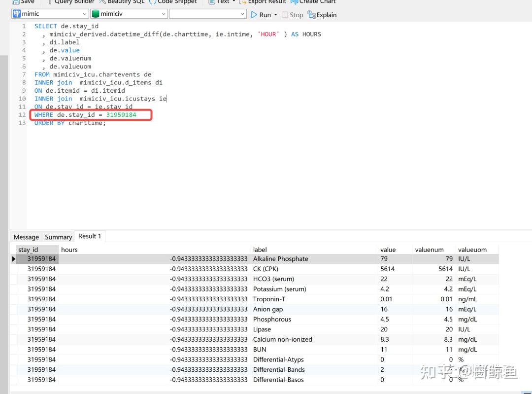Open the Run options dropdown arrow
The height and width of the screenshot is (394, 532).
pos(275,15)
